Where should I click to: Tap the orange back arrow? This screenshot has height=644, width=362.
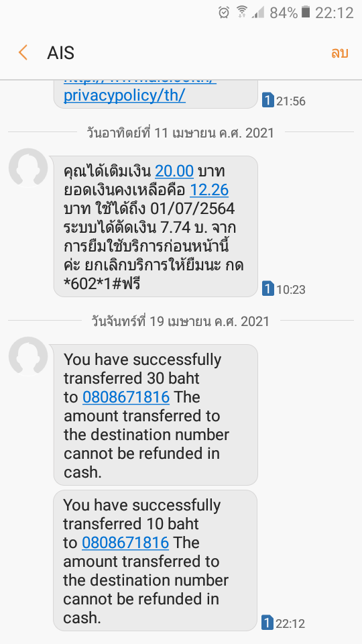pyautogui.click(x=23, y=52)
